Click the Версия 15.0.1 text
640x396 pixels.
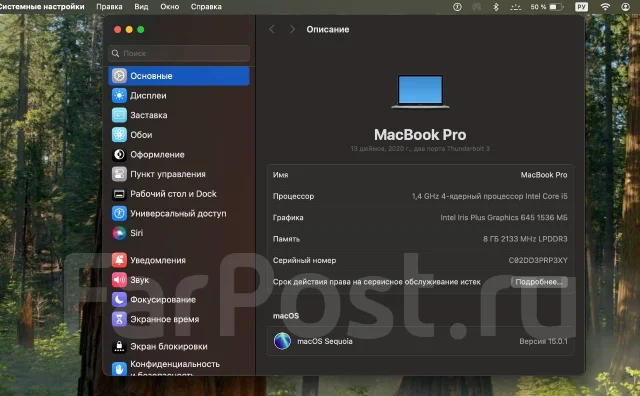pos(543,341)
